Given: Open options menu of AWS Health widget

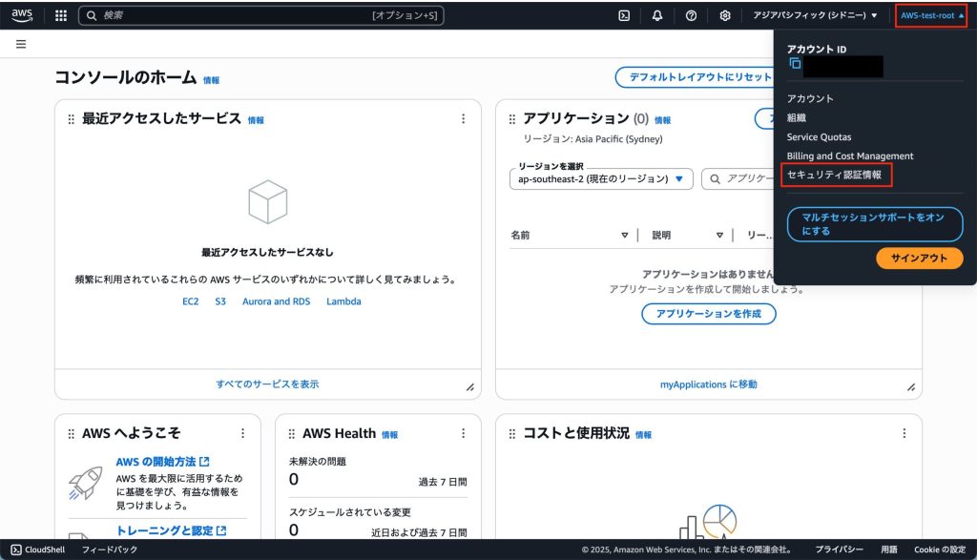Looking at the screenshot, I should tap(463, 433).
